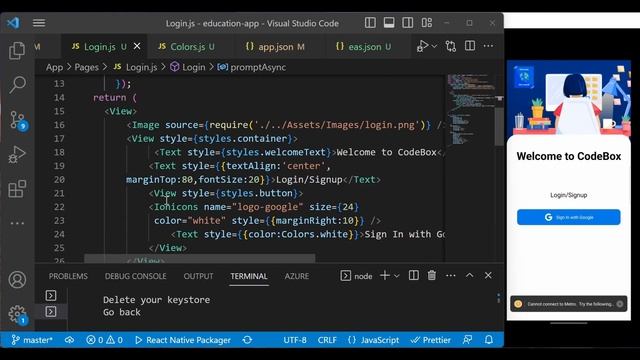Open the Search view in activity bar
Screen dimensions: 640x360
click(x=17, y=84)
